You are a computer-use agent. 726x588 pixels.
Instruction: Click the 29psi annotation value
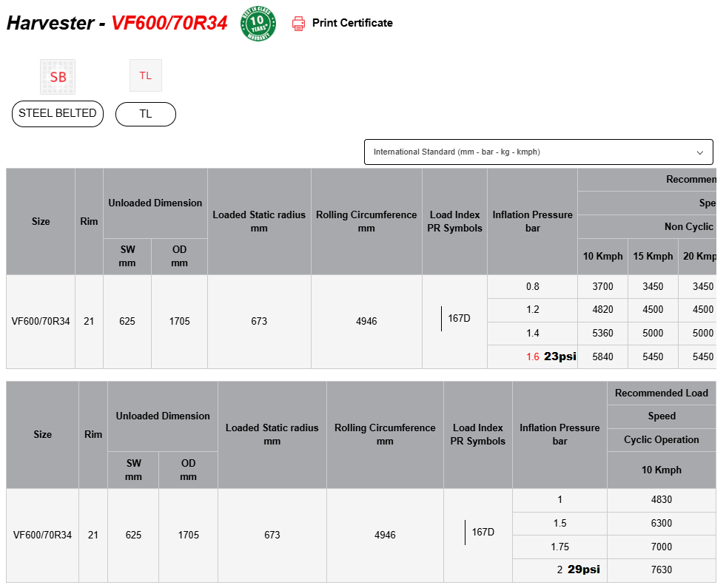[x=583, y=569]
